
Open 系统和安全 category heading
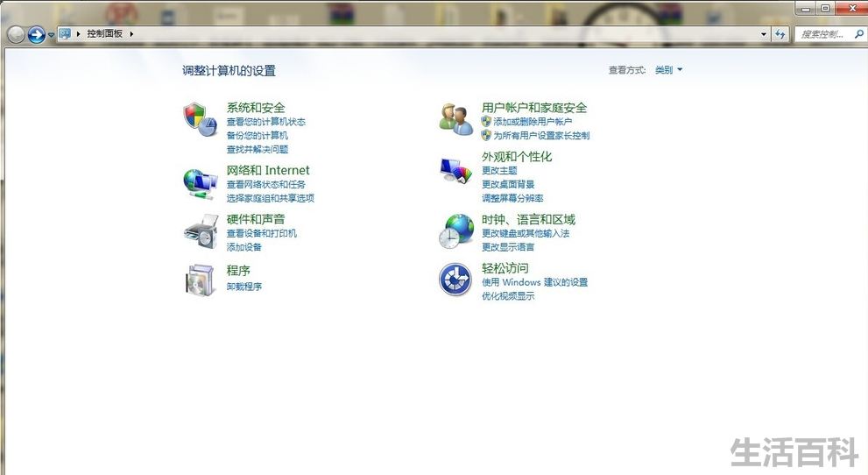point(256,108)
